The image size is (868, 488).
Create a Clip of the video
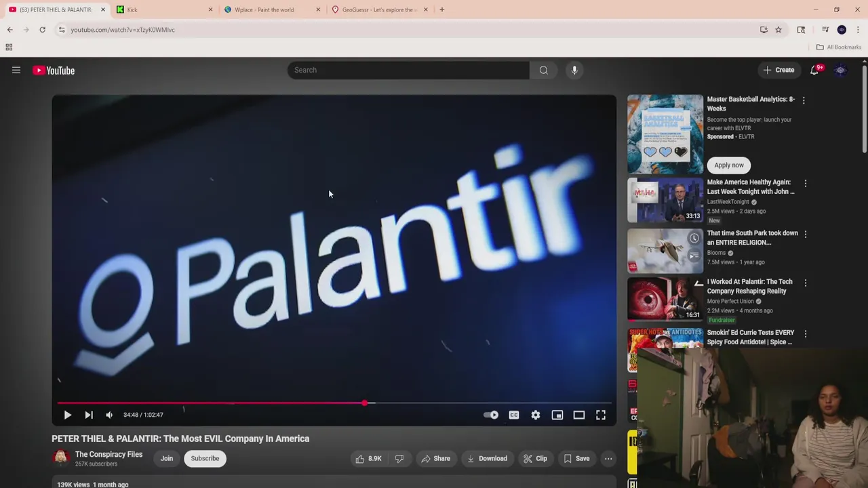point(535,459)
